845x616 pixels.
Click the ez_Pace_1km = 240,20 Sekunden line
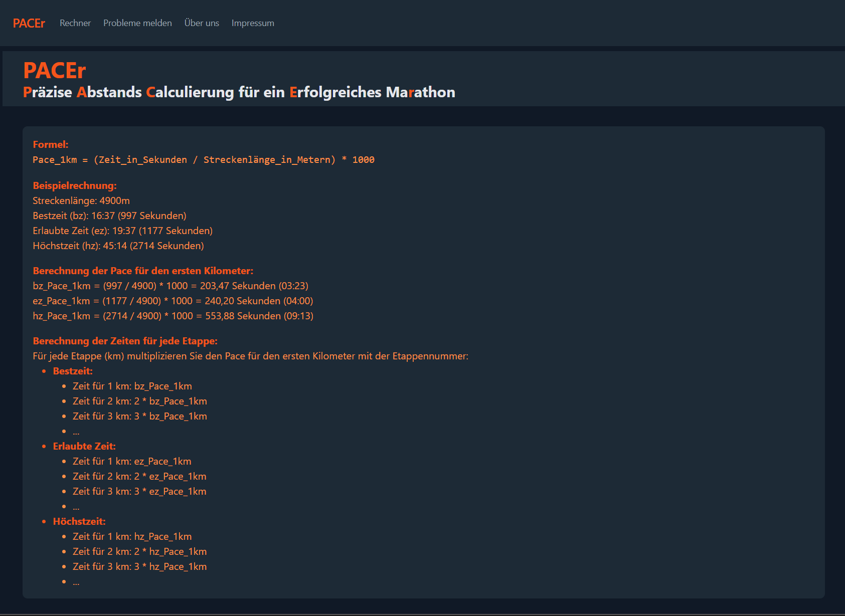pyautogui.click(x=173, y=301)
